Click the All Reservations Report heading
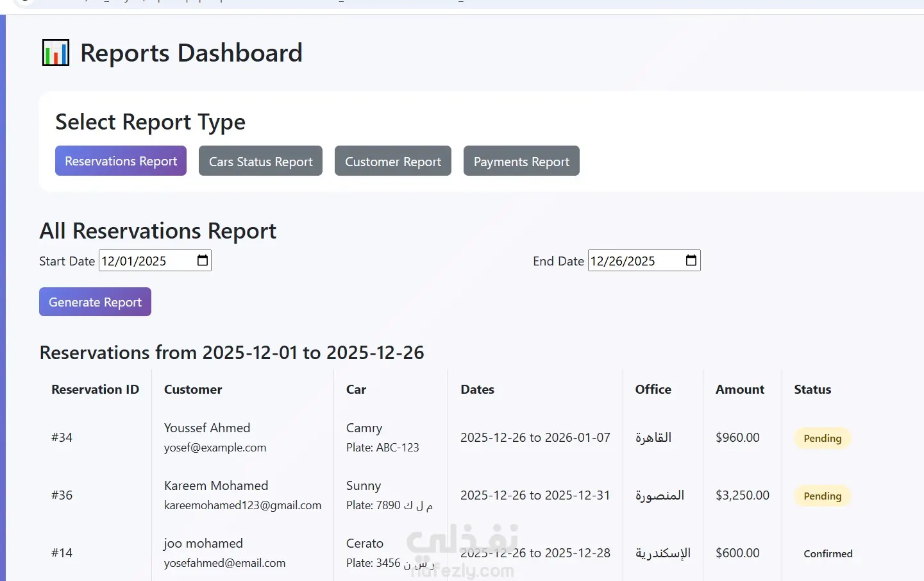924x581 pixels. point(158,231)
